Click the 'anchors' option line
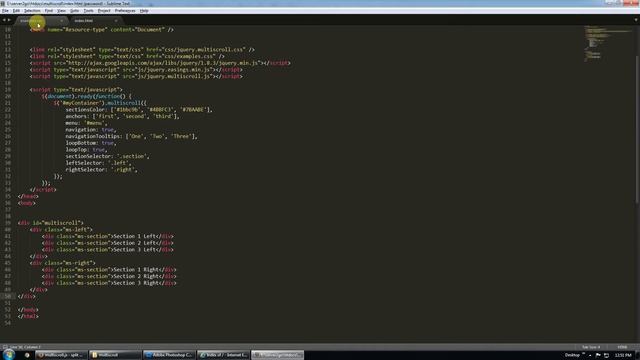 (x=122, y=116)
